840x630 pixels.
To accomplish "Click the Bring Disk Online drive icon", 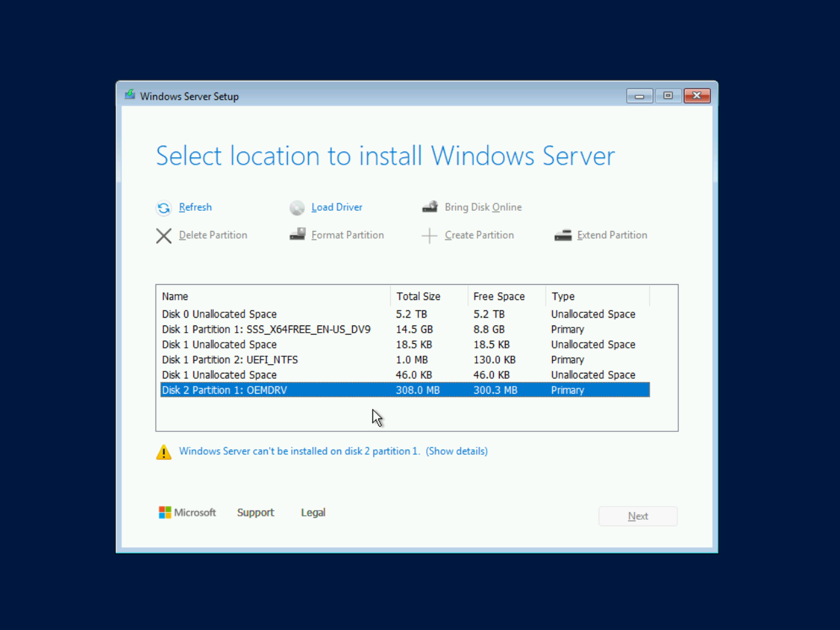I will [430, 207].
